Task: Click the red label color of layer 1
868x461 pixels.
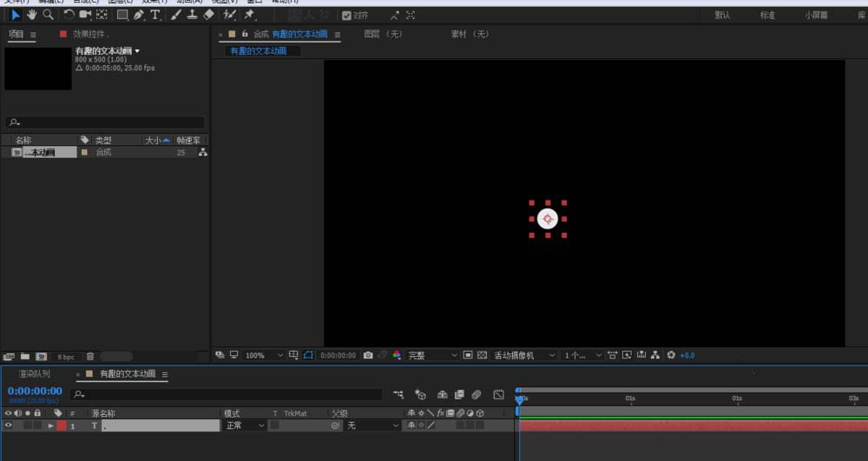Action: click(61, 425)
